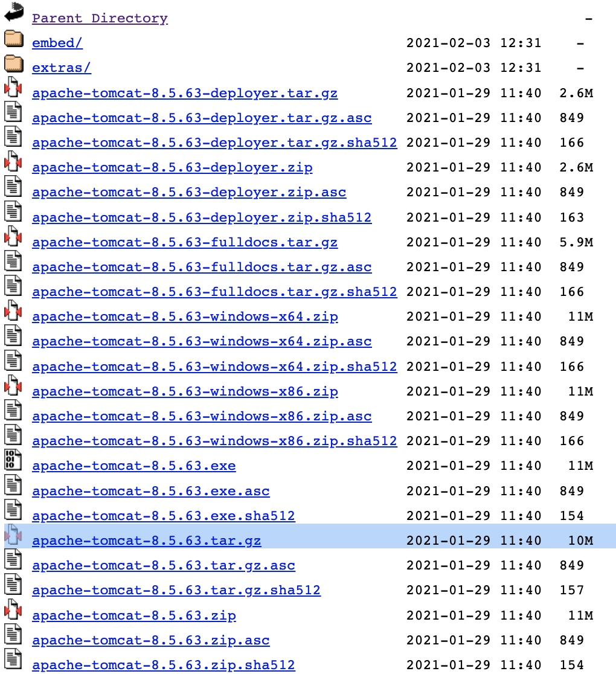The height and width of the screenshot is (674, 616).
Task: Open the apache-tomcat-8.5.63.zip.asc link
Action: [151, 640]
